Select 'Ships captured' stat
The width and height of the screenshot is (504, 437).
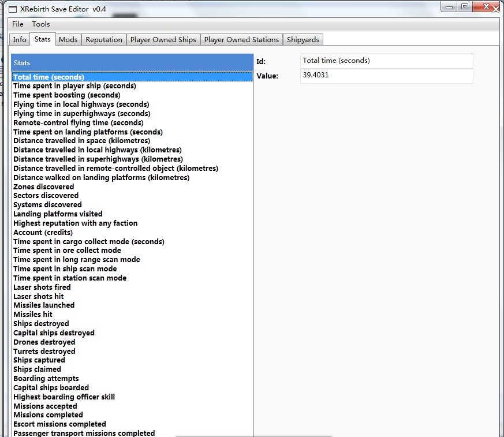132,360
